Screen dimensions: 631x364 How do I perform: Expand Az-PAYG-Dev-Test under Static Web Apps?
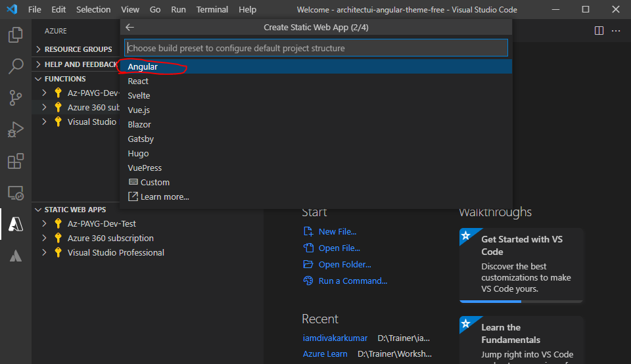(x=44, y=223)
